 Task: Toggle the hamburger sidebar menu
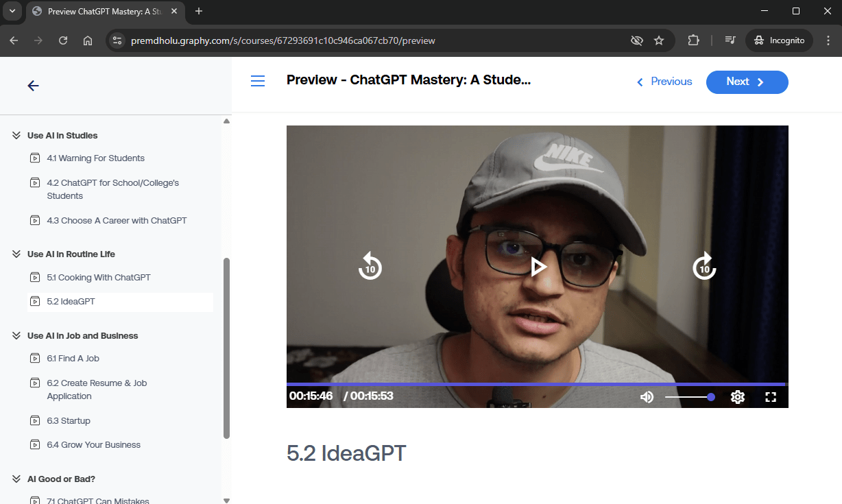[258, 82]
